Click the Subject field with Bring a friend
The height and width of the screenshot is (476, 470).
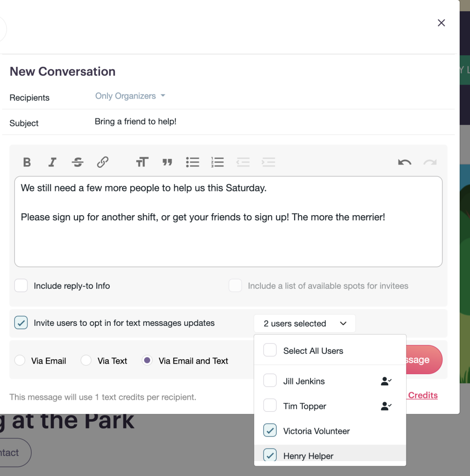point(270,122)
